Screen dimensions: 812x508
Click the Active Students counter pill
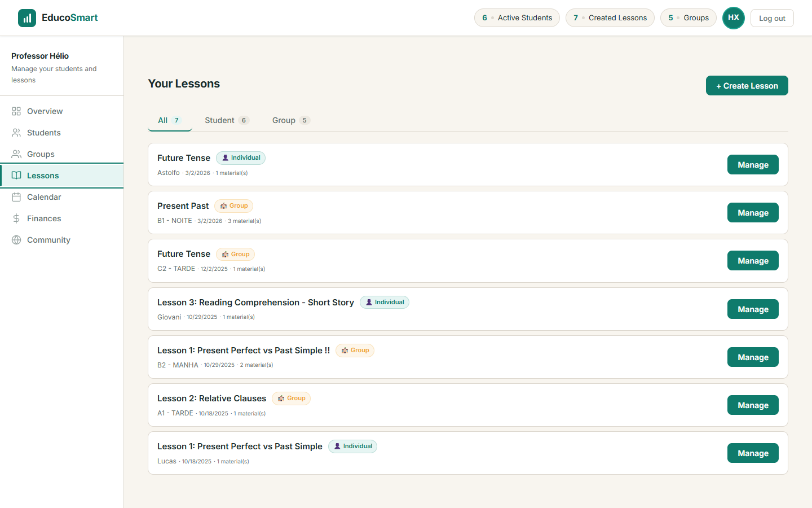517,18
